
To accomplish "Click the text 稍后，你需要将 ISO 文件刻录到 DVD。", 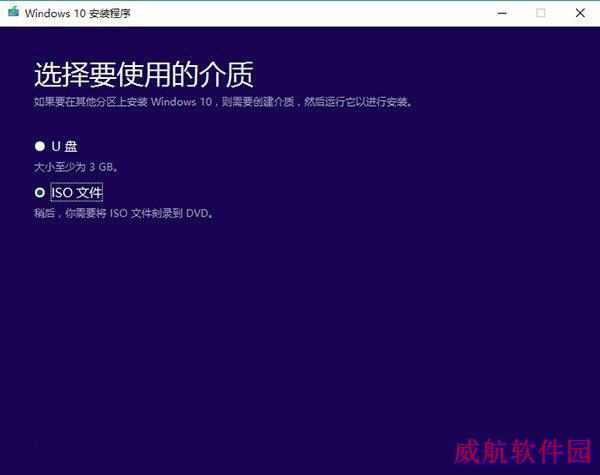I will [x=124, y=213].
